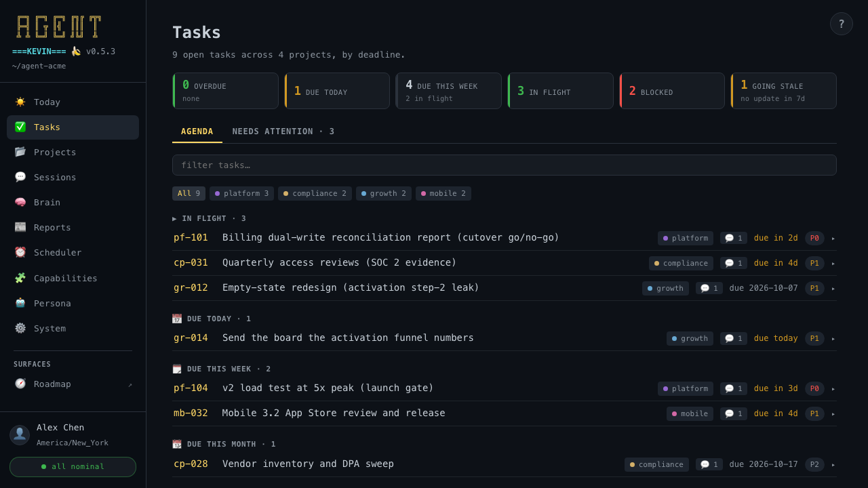Click the Brain icon in sidebar
Image resolution: width=868 pixels, height=488 pixels.
[x=20, y=202]
